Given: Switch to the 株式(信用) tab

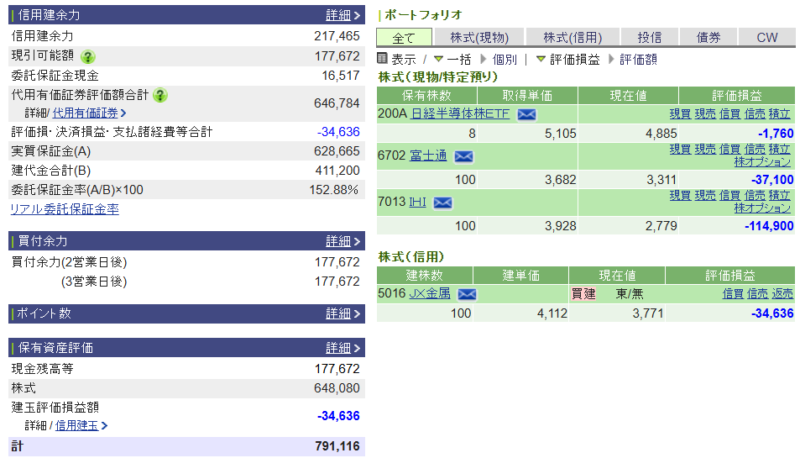Looking at the screenshot, I should point(572,38).
